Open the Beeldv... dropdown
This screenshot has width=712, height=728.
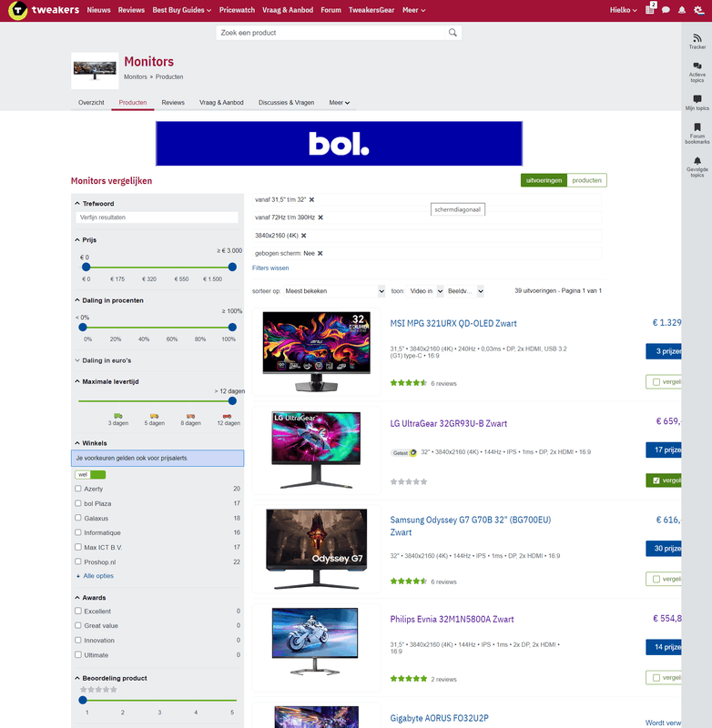pyautogui.click(x=465, y=291)
